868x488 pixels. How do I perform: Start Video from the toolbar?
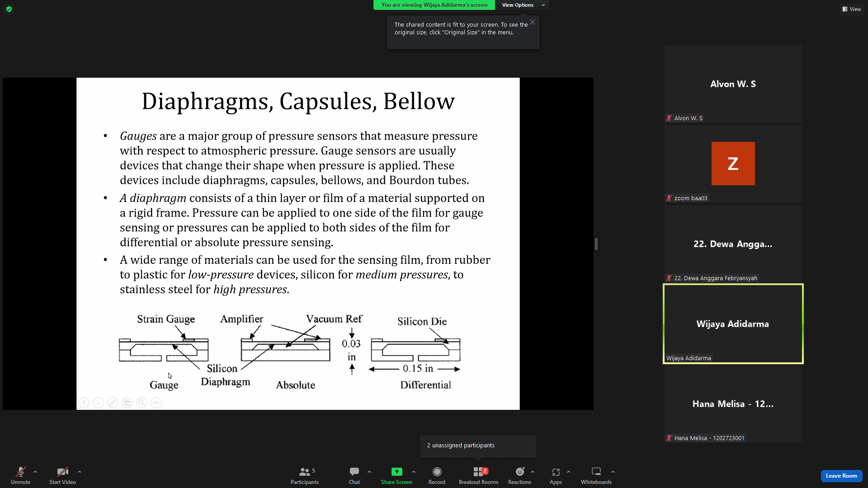[62, 475]
